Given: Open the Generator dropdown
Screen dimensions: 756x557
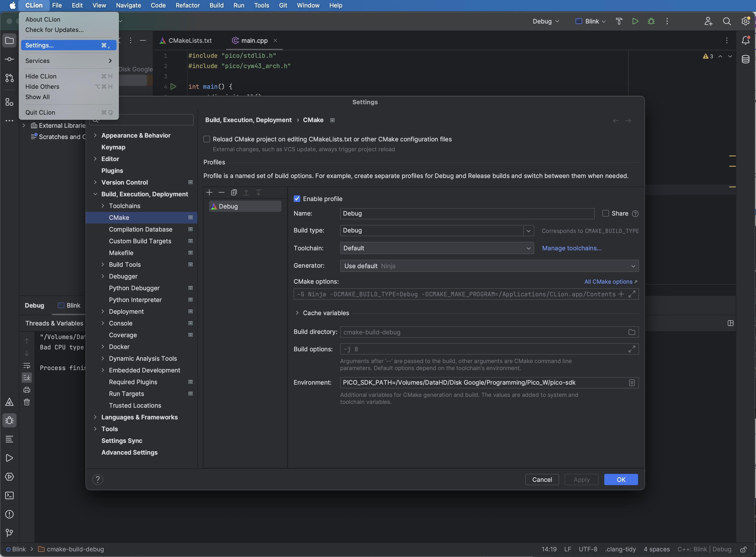Looking at the screenshot, I should [489, 266].
